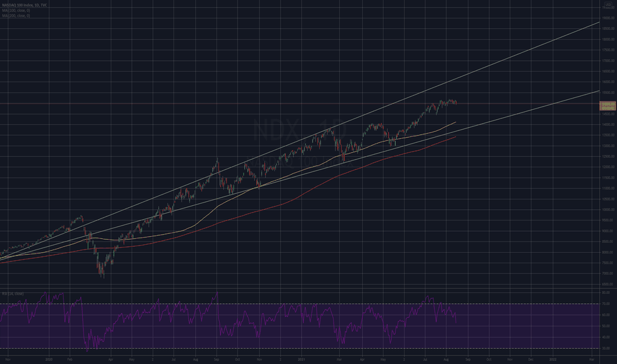
Task: Click the highlighted current price label on axis
Action: [608, 105]
